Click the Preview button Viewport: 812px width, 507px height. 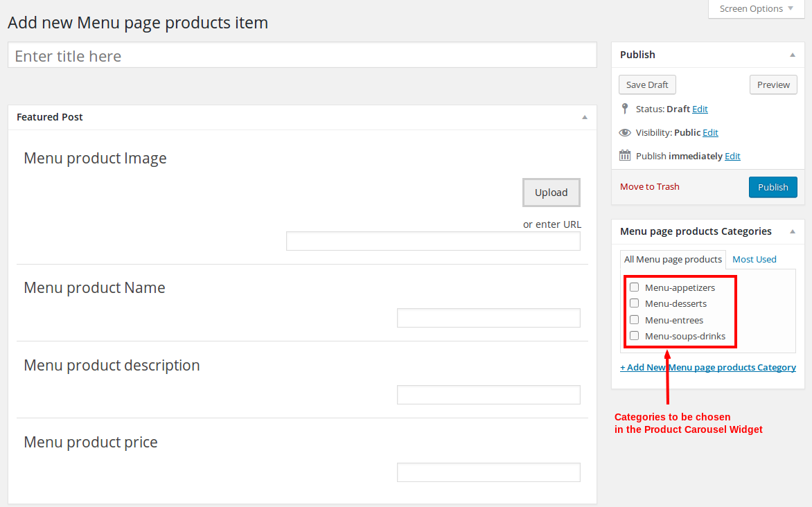coord(773,84)
